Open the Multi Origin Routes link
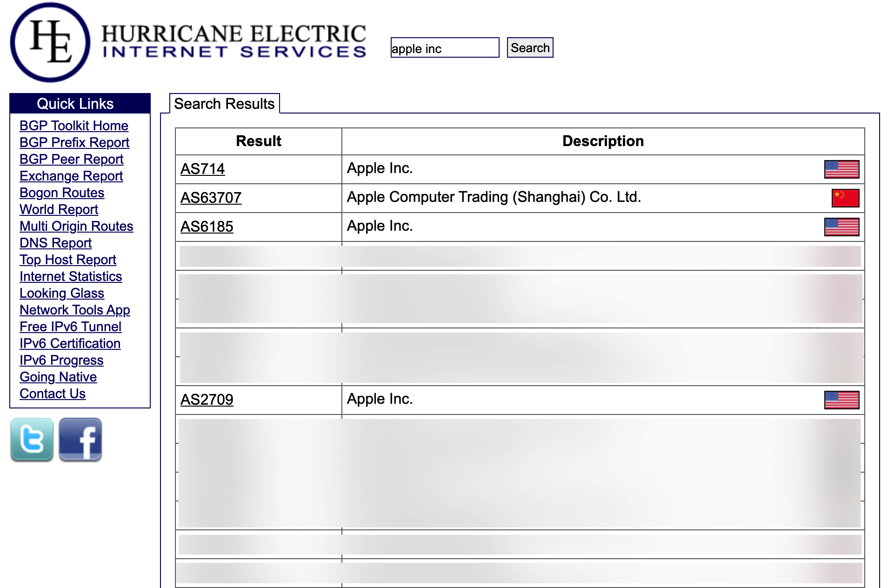 [x=76, y=226]
